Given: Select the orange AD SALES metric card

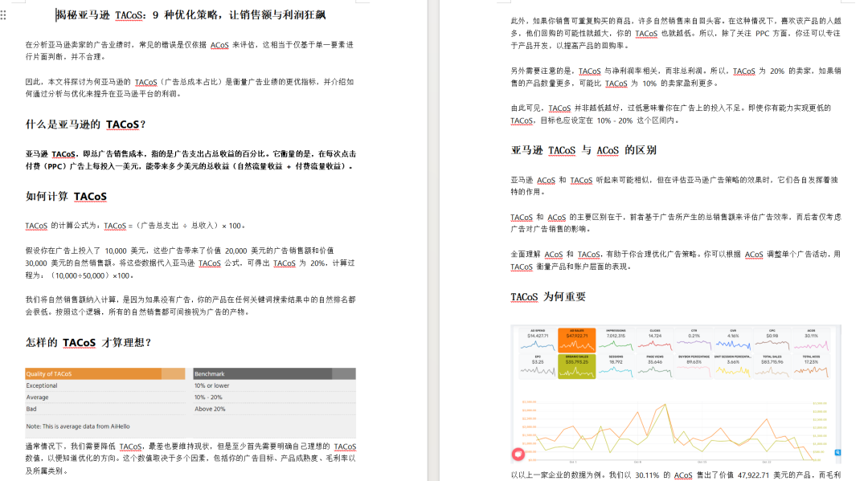Looking at the screenshot, I should point(577,340).
